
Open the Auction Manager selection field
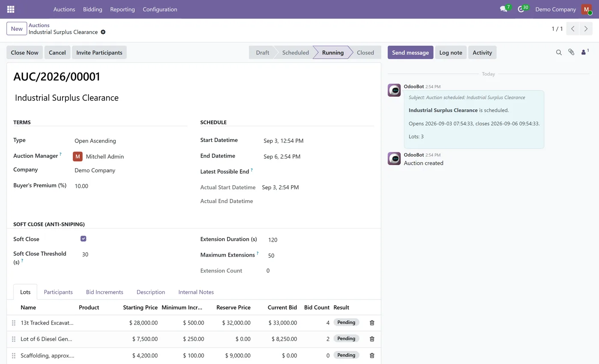(x=130, y=157)
